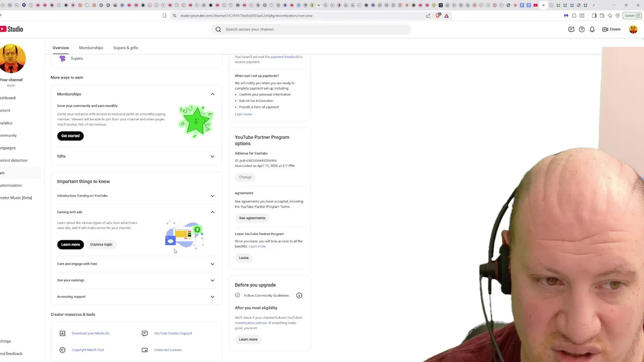Open a new browser tab
Image resolution: width=644 pixels, height=362 pixels.
point(594,5)
